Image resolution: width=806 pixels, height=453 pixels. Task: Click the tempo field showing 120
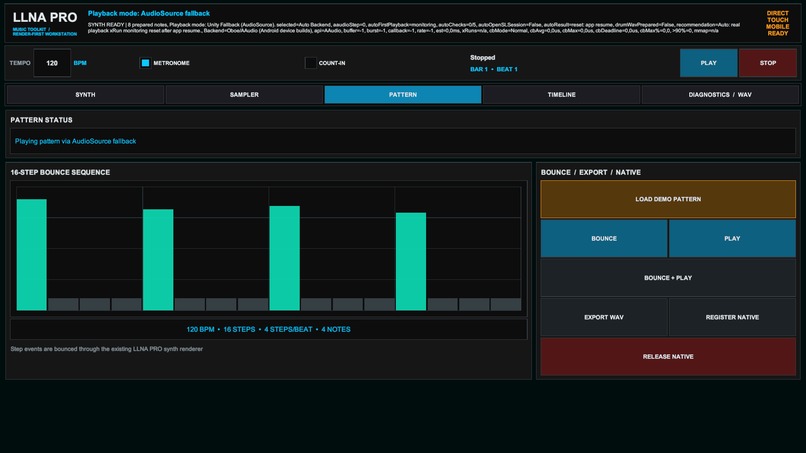click(52, 63)
